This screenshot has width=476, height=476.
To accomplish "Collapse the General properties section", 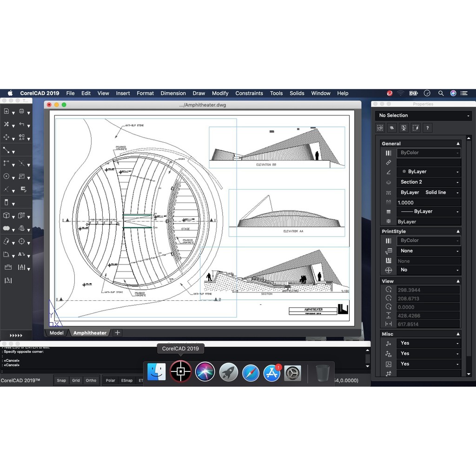I will coord(458,144).
